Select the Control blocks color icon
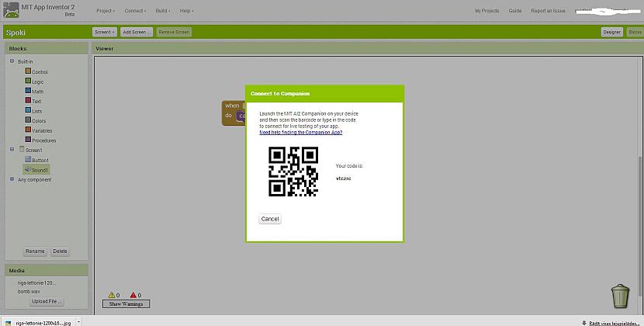The height and width of the screenshot is (326, 644). click(x=28, y=71)
